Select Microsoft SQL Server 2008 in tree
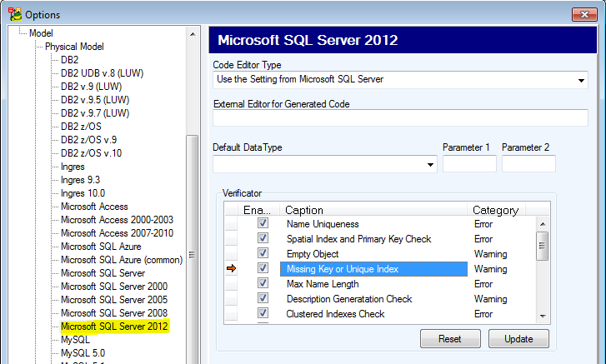This screenshot has height=364, width=606. [x=114, y=312]
